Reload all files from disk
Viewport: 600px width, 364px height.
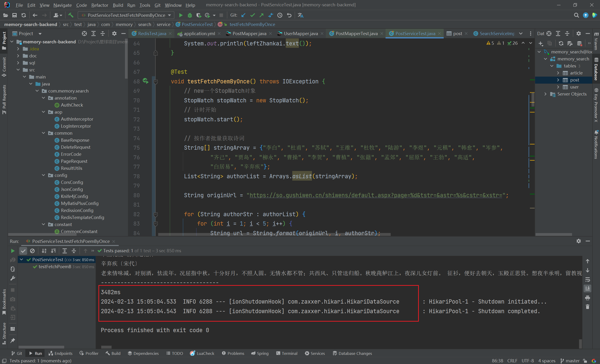[23, 15]
